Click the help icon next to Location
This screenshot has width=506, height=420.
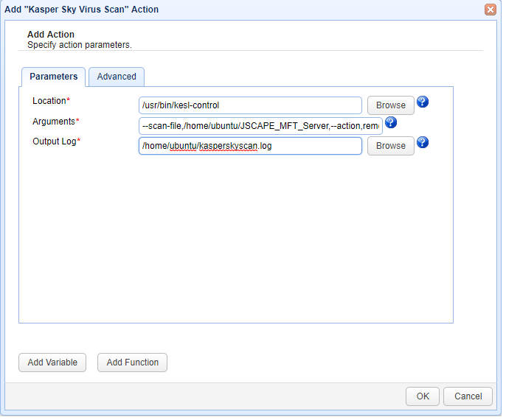(423, 102)
